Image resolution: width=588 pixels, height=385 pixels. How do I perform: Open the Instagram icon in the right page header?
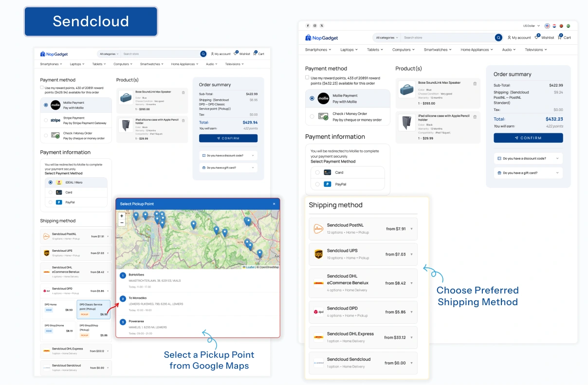point(314,25)
